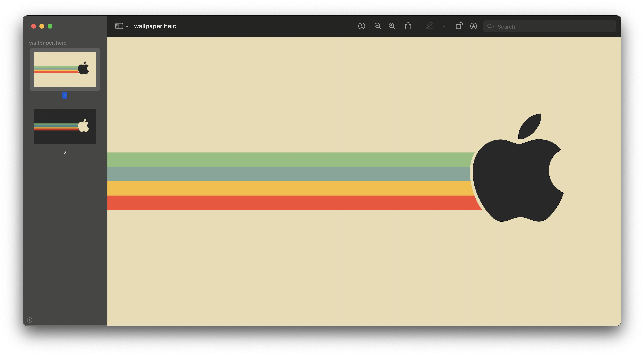This screenshot has width=644, height=356.
Task: Click the wallpaper.heic window title
Action: (x=155, y=26)
